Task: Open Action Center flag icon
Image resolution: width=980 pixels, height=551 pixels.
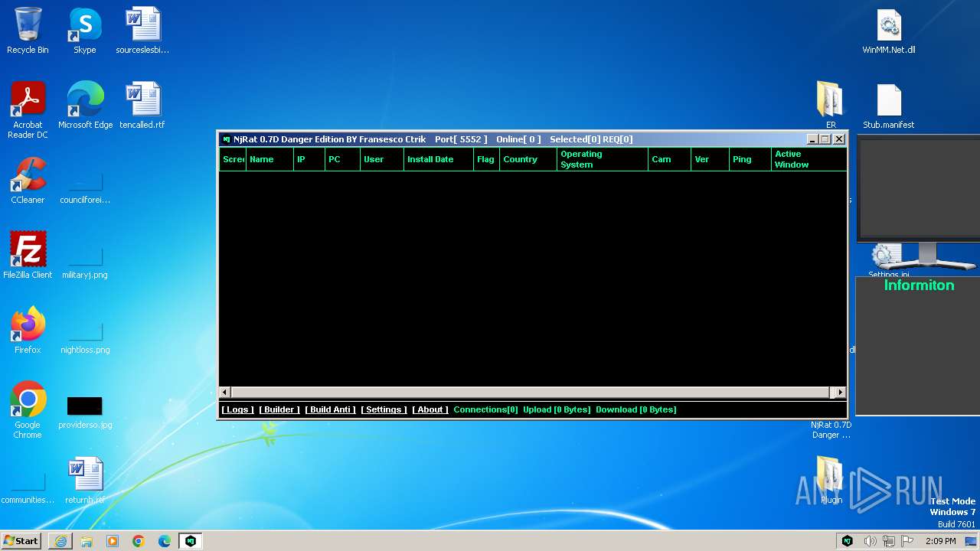Action: click(x=906, y=541)
